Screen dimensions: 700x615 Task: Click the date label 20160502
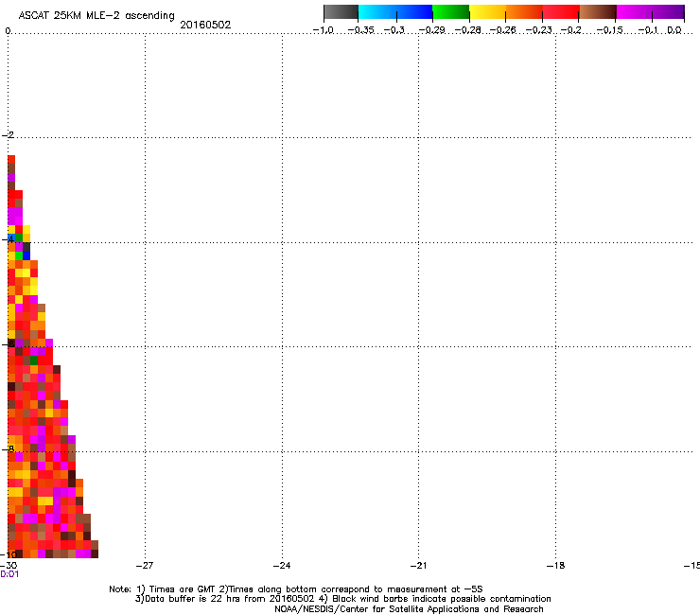coord(205,25)
